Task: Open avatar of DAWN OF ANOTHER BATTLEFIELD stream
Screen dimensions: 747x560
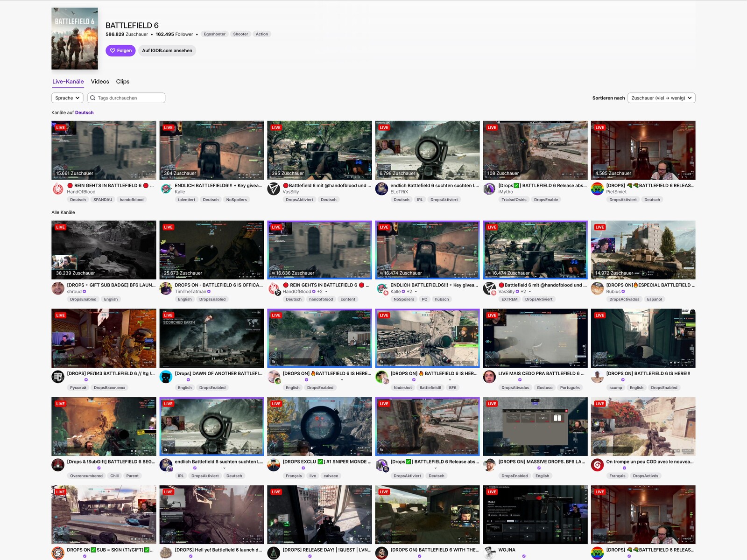Action: tap(166, 377)
